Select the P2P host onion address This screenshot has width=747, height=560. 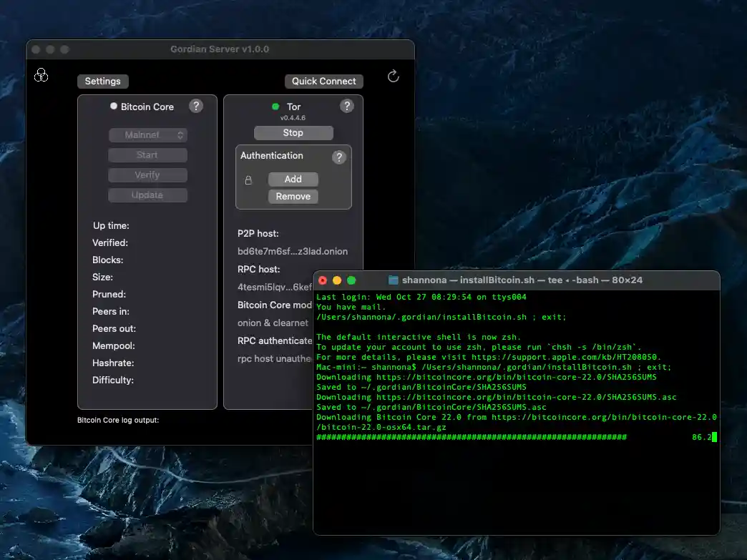click(293, 252)
